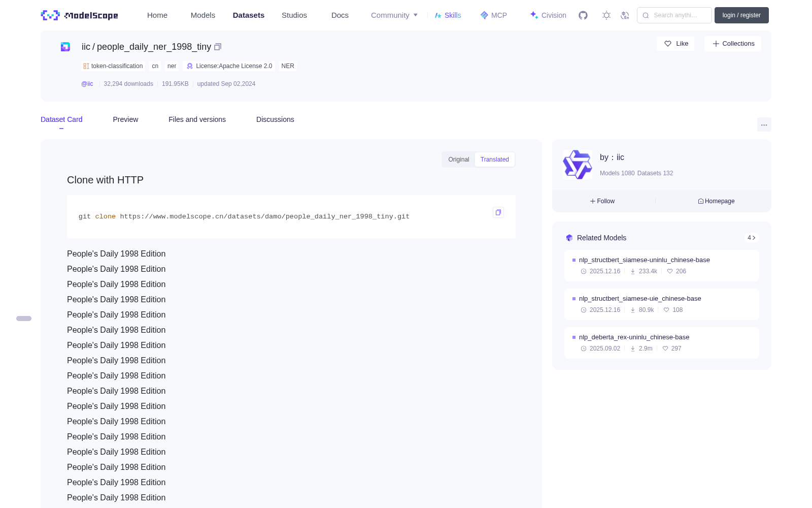Open the Discussions tab

coord(275,119)
